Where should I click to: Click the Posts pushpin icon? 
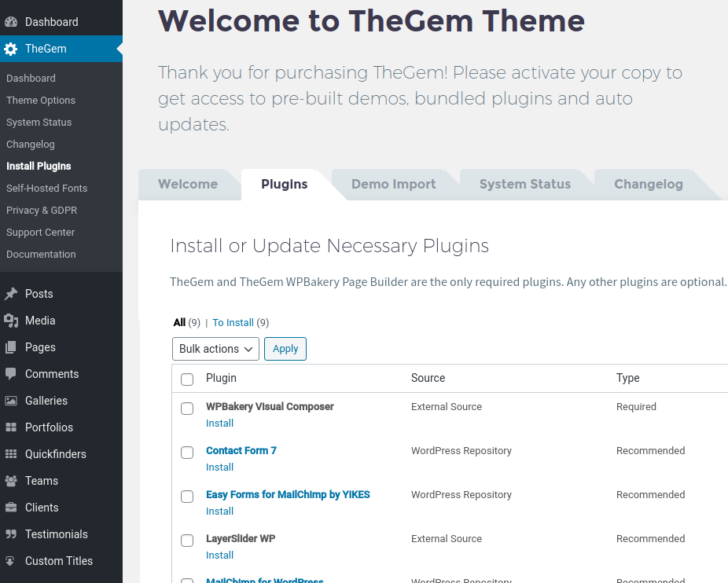11,294
